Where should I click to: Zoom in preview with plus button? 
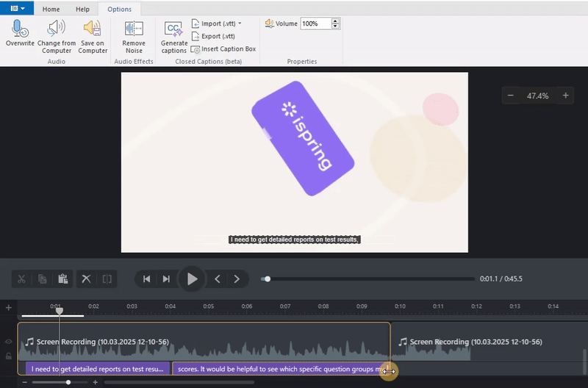point(565,96)
